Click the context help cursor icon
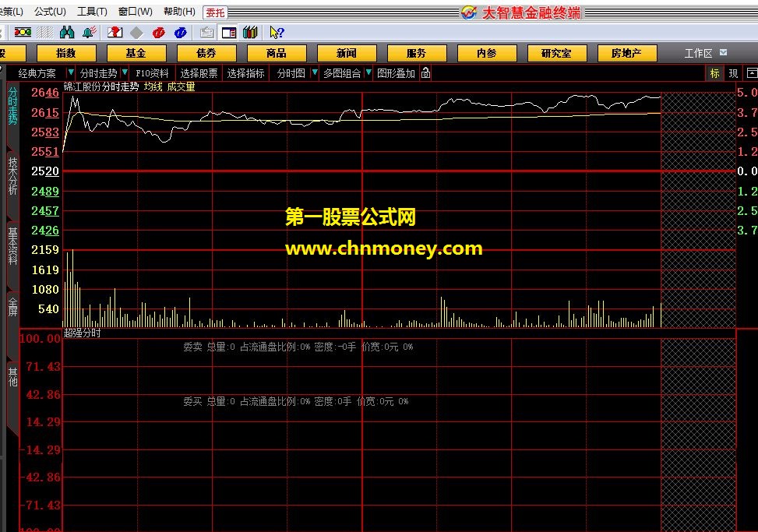 [x=277, y=33]
